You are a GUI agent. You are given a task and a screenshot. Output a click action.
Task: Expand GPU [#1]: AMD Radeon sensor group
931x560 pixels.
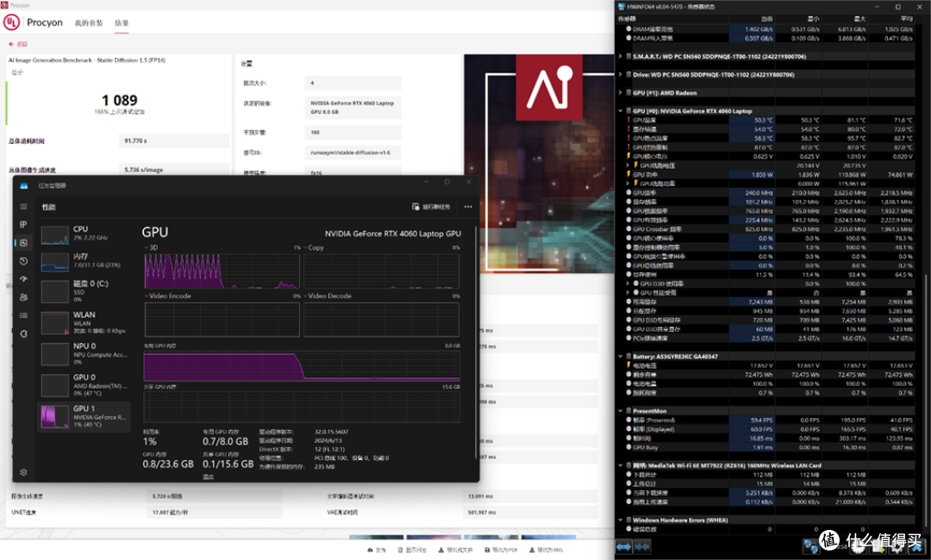coord(621,92)
